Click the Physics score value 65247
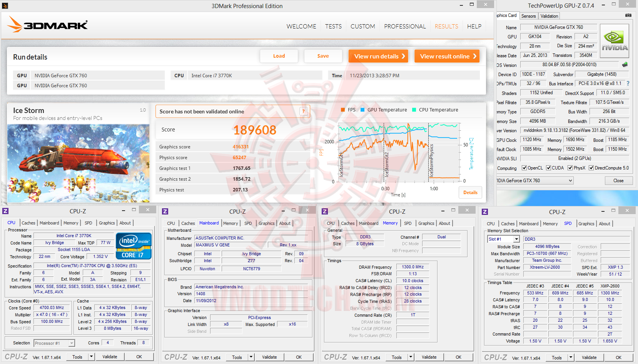 pos(239,158)
